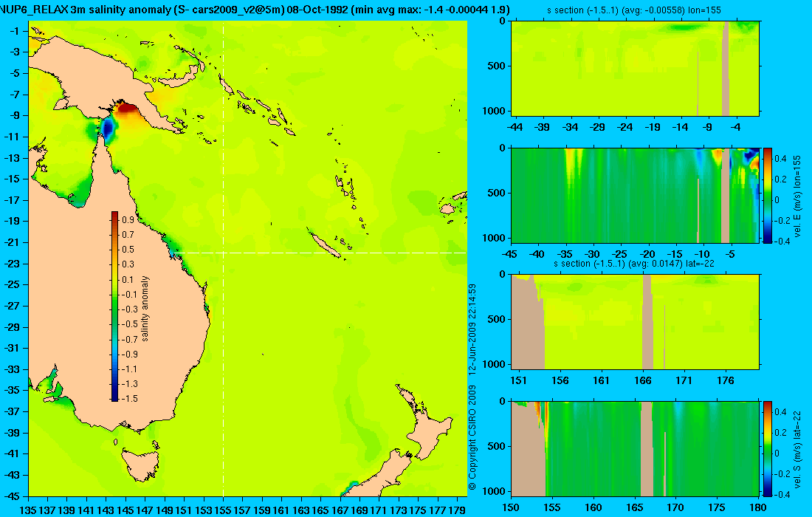Image resolution: width=812 pixels, height=517 pixels.
Task: Click the -0.7 tick on salinity colorbar
Action: click(x=129, y=339)
